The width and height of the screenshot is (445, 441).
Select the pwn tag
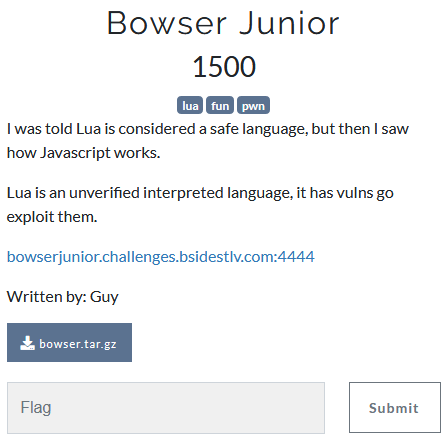pos(253,105)
